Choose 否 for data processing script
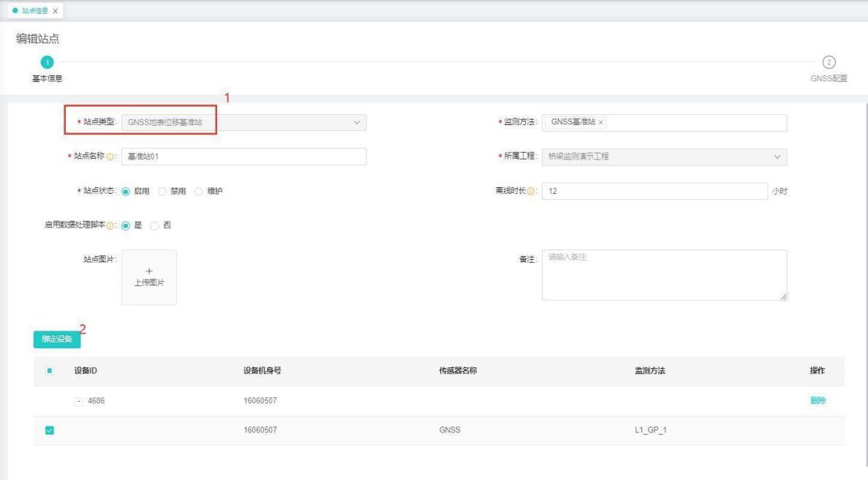Screen dimensions: 868x480 point(154,225)
